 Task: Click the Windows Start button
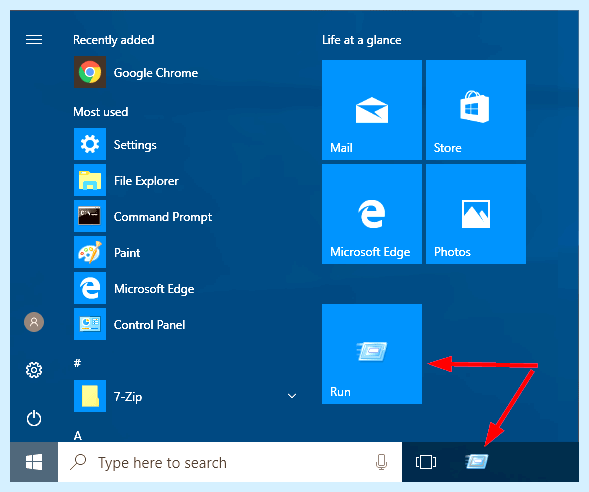coord(34,462)
